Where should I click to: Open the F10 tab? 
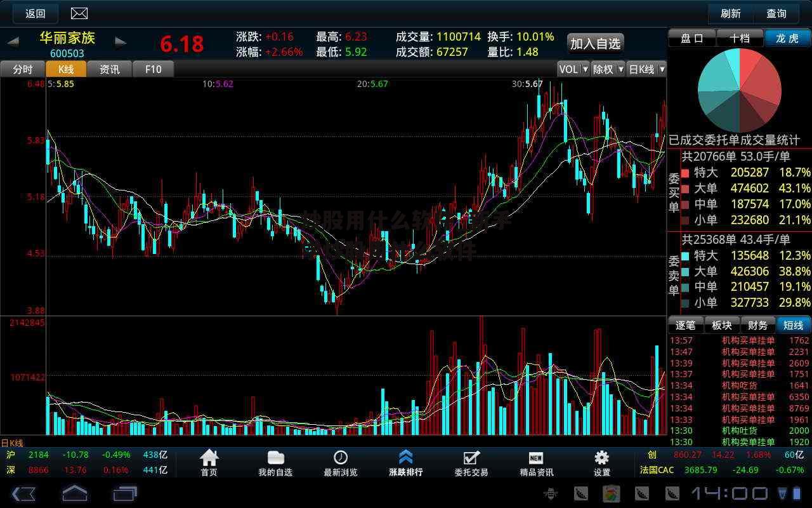[x=153, y=69]
